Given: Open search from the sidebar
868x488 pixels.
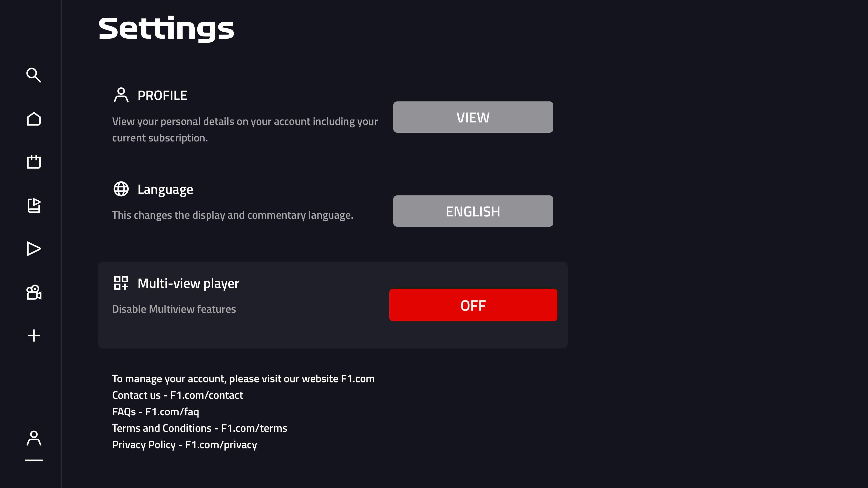Looking at the screenshot, I should (x=34, y=75).
